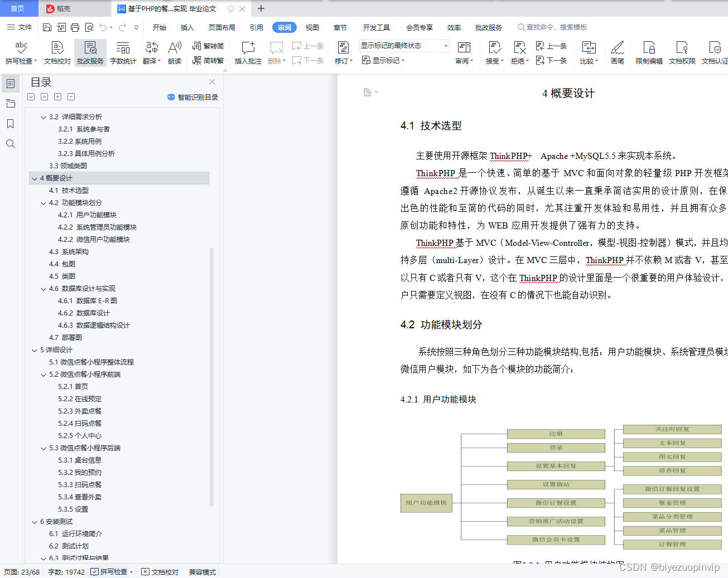Open word count (字数统计)
The height and width of the screenshot is (578, 728).
pyautogui.click(x=123, y=53)
